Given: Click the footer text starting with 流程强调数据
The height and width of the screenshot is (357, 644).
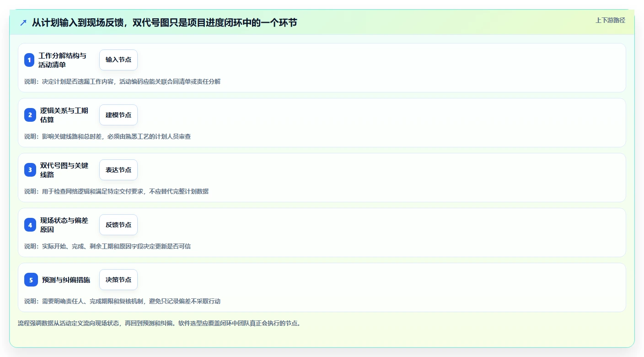Looking at the screenshot, I should click(x=159, y=323).
